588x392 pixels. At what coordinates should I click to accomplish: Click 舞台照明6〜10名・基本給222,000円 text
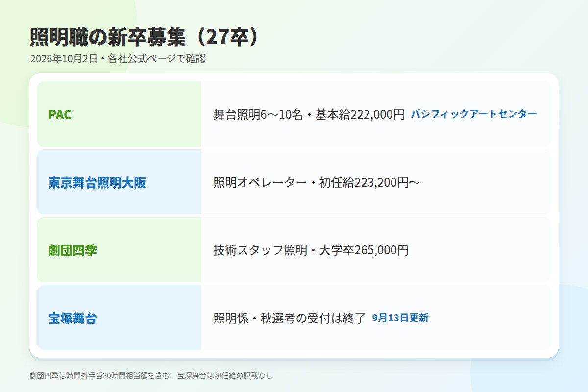[x=309, y=114]
